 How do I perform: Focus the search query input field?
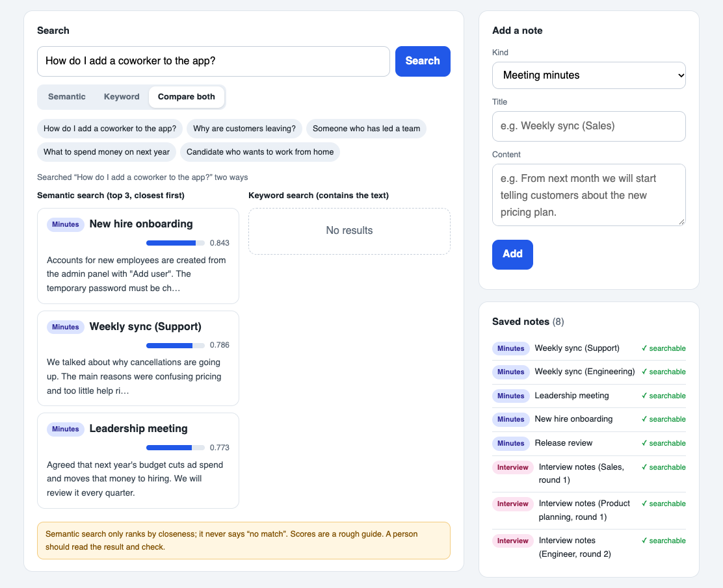(x=213, y=61)
